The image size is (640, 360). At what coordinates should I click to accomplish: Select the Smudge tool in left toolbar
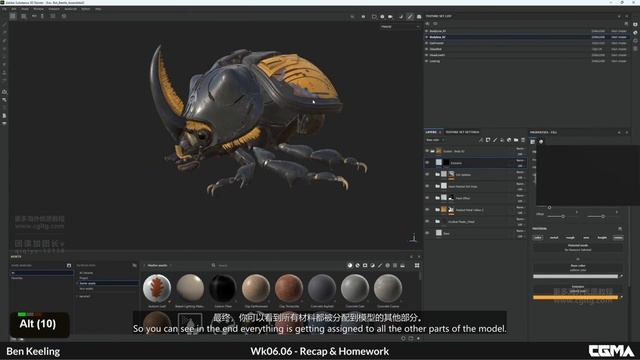click(4, 57)
